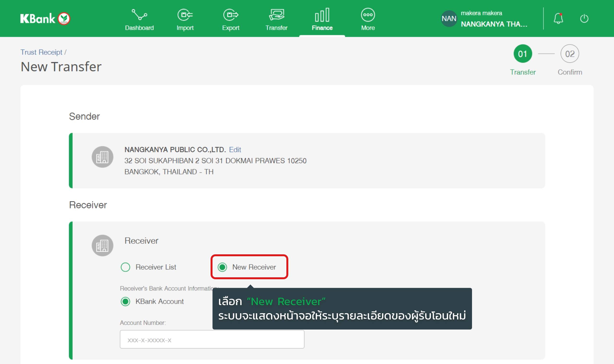Screen dimensions: 614x364
Task: Click the NAN user avatar
Action: [x=449, y=18]
